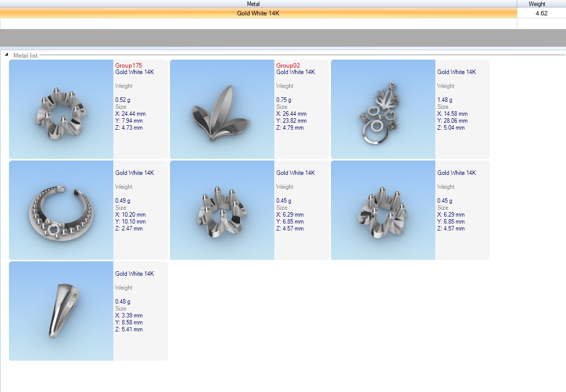
Task: Click the 4.62 weight cell
Action: (541, 13)
